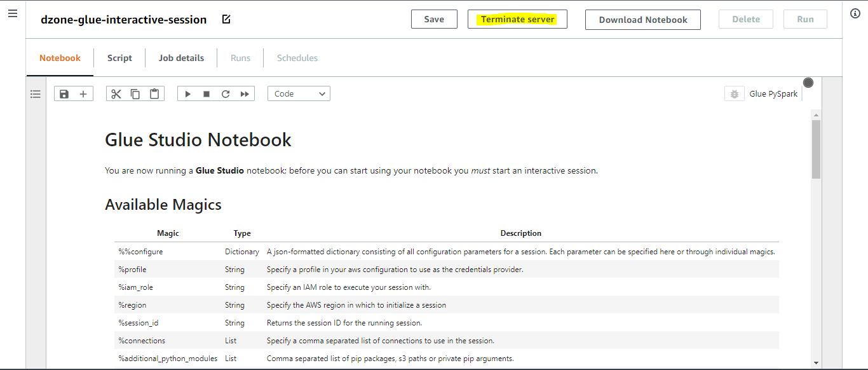Paste cell using the clipboard icon
868x370 pixels.
tap(154, 94)
